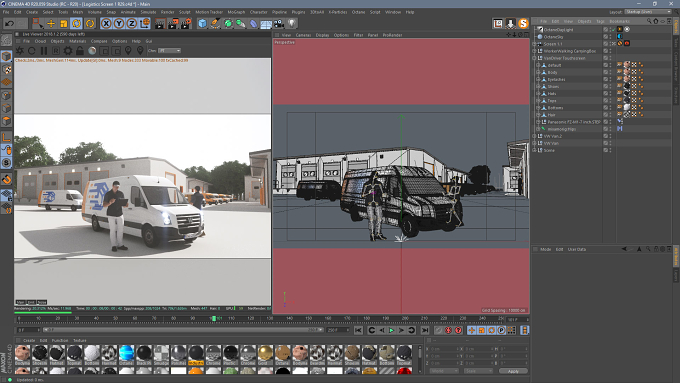Image resolution: width=680 pixels, height=383 pixels.
Task: Select the Hair object row
Action: point(551,115)
